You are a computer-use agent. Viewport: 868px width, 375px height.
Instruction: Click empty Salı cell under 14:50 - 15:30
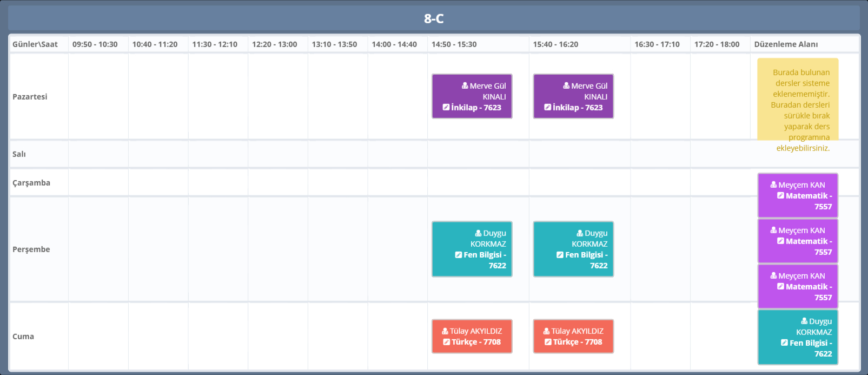point(478,154)
